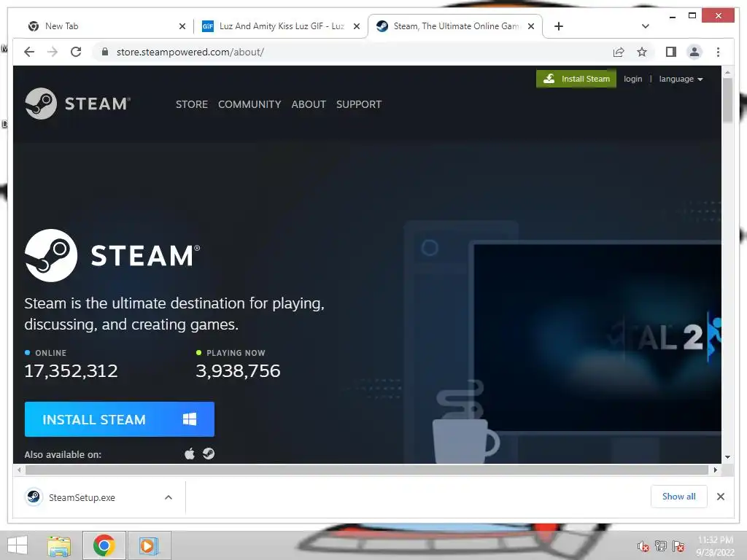Click the ONLINE count 17,352,312
Screen dimensions: 747x560
click(71, 371)
